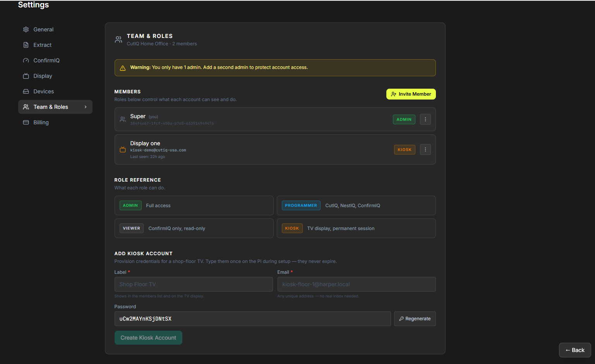
Task: Click the 'Full access' description
Action: tap(158, 206)
